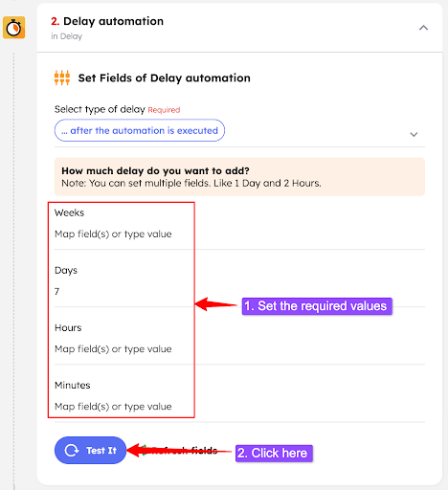Click the orange Set Fields sliders icon
The width and height of the screenshot is (448, 490).
[x=62, y=78]
